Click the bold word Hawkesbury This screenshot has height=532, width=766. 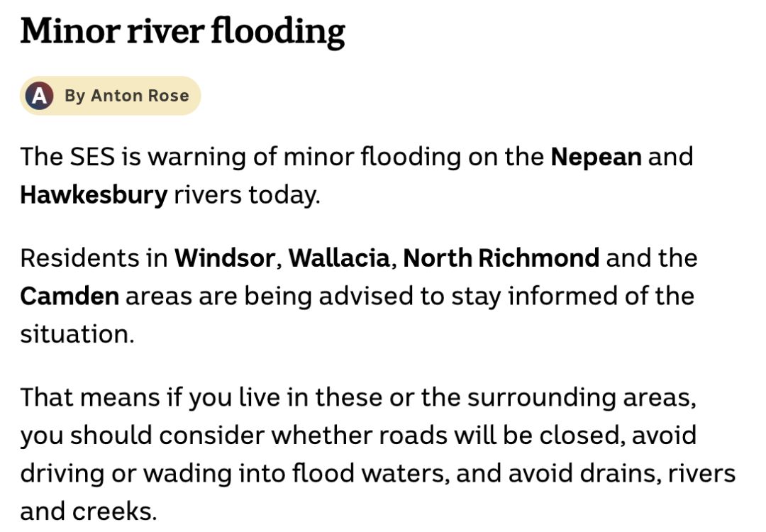pyautogui.click(x=94, y=195)
